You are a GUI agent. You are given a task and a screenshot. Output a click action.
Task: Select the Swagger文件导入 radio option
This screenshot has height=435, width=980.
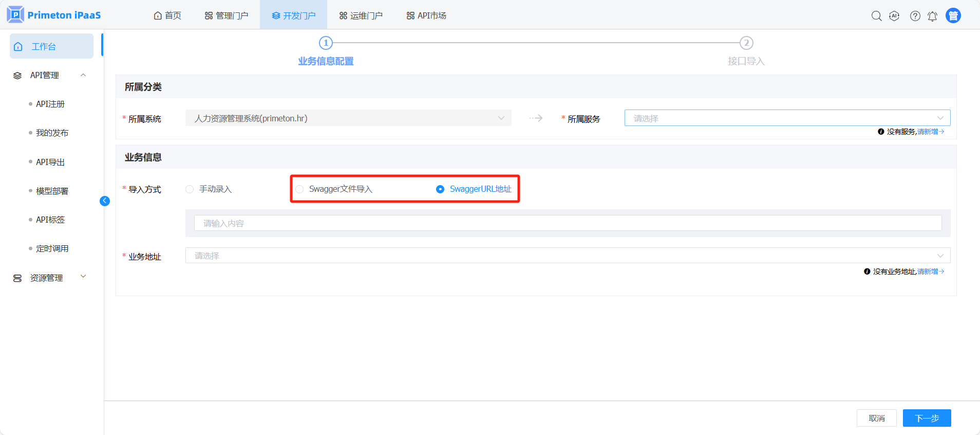coord(300,189)
